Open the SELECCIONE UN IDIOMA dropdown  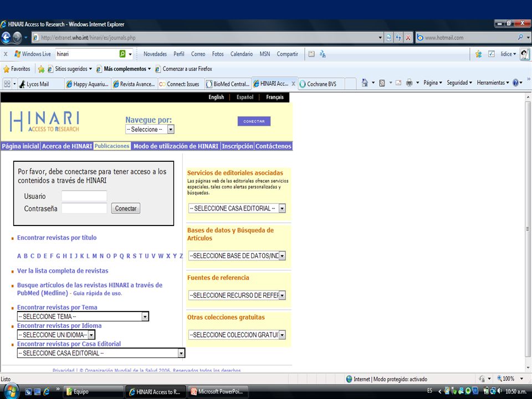(56, 335)
